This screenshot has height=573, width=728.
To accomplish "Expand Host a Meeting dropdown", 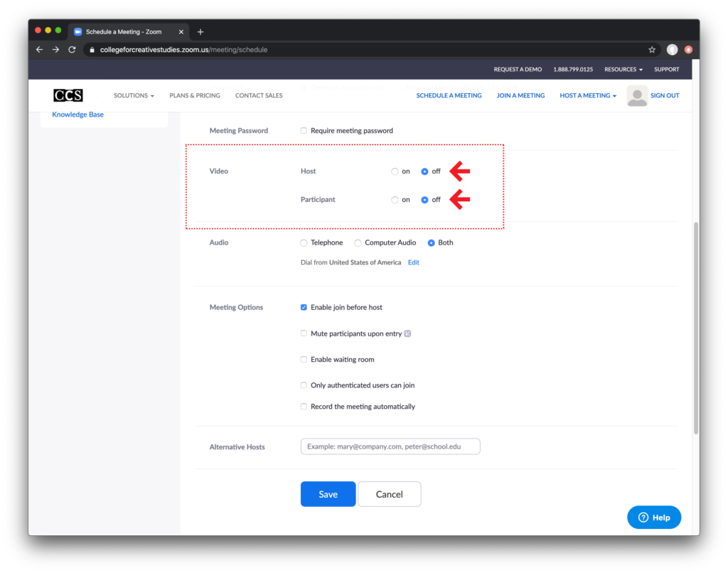I will 587,95.
